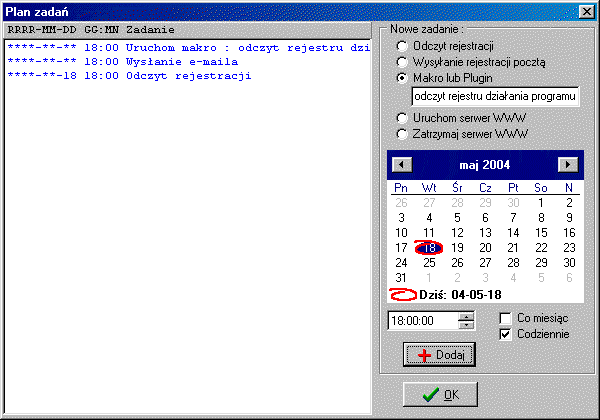This screenshot has width=600, height=420.
Task: Go to next month in calendar
Action: pyautogui.click(x=567, y=164)
